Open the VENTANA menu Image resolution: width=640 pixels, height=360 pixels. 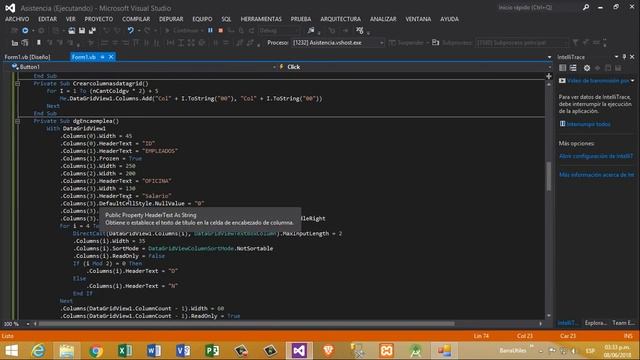(418, 19)
